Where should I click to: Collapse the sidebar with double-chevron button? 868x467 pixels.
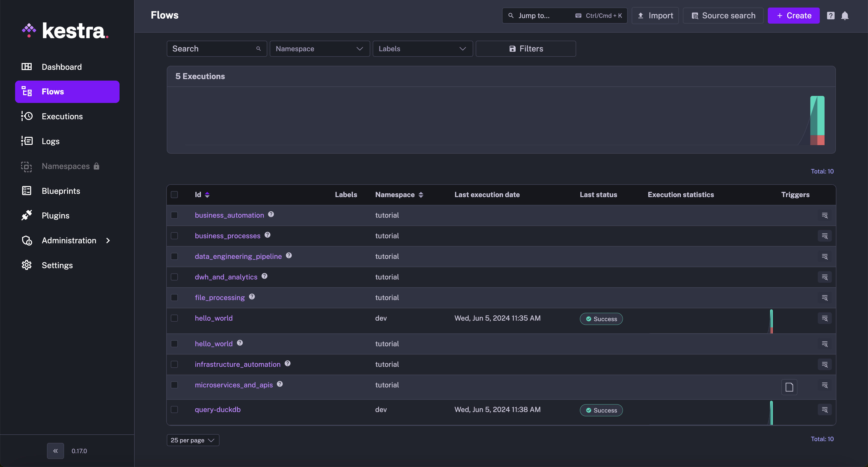pyautogui.click(x=56, y=451)
